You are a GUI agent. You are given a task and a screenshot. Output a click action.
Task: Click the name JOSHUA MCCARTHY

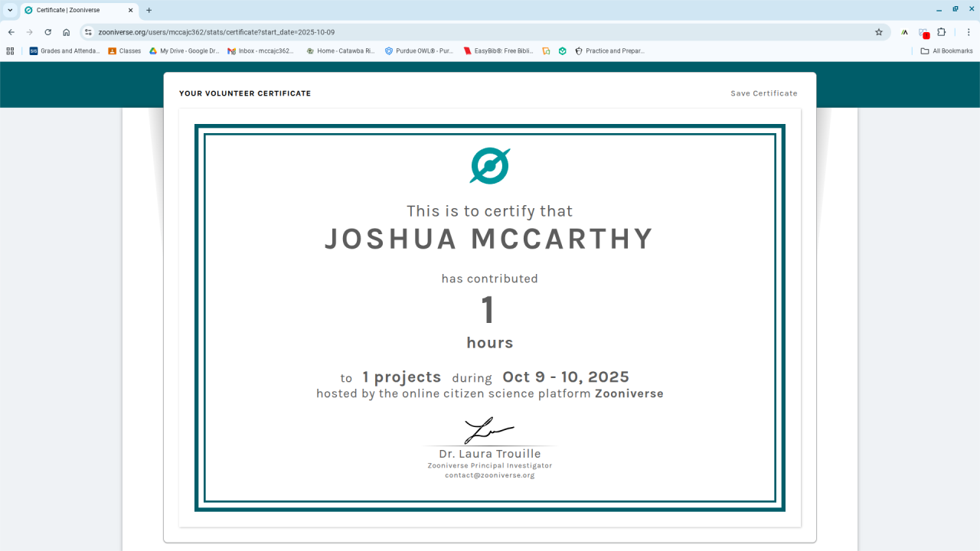point(489,239)
